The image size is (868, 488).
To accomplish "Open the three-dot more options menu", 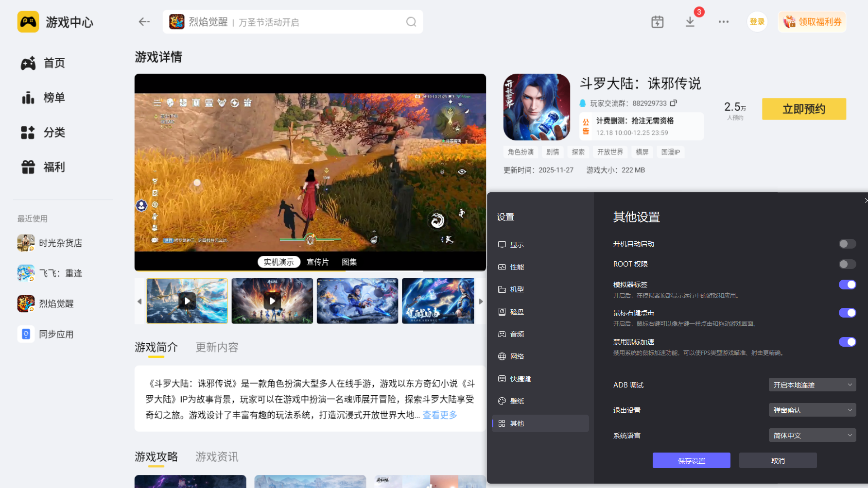I will pos(723,22).
